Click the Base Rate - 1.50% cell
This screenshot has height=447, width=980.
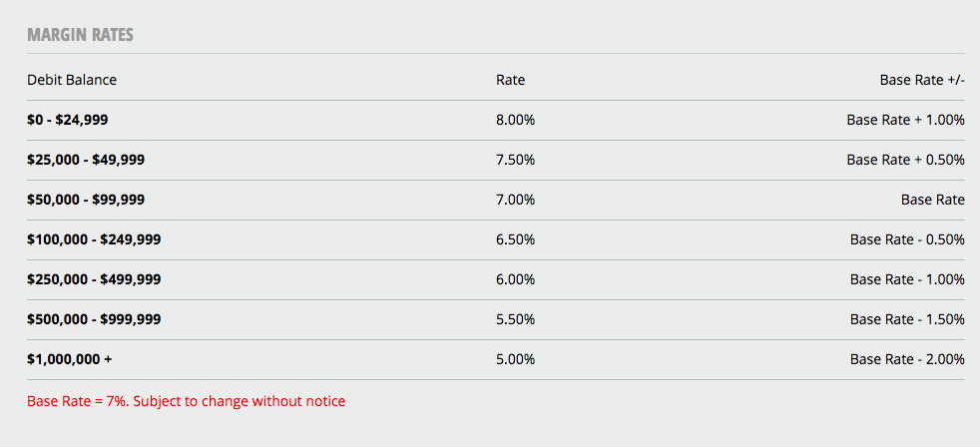click(907, 320)
